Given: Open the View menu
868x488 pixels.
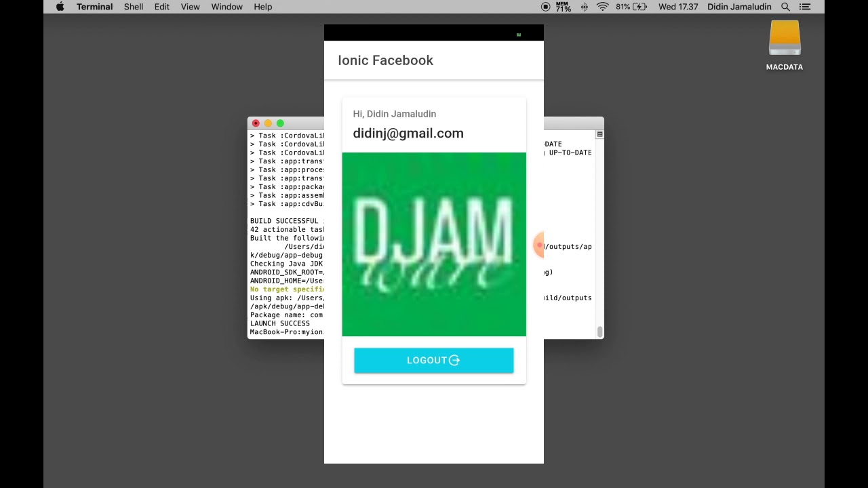Looking at the screenshot, I should tap(191, 7).
